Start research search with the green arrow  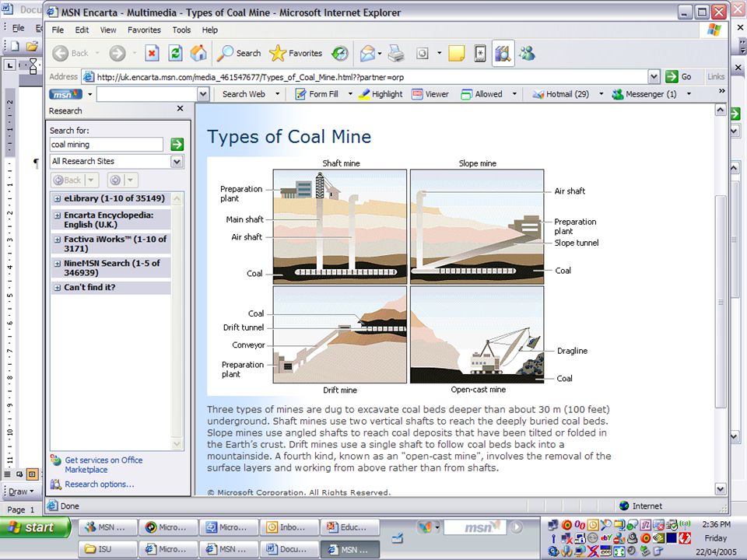(x=177, y=145)
